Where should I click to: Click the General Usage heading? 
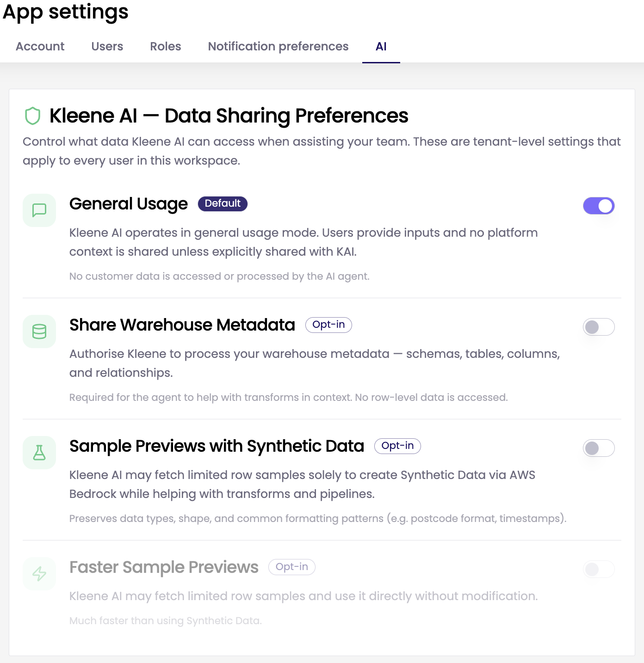pyautogui.click(x=129, y=204)
